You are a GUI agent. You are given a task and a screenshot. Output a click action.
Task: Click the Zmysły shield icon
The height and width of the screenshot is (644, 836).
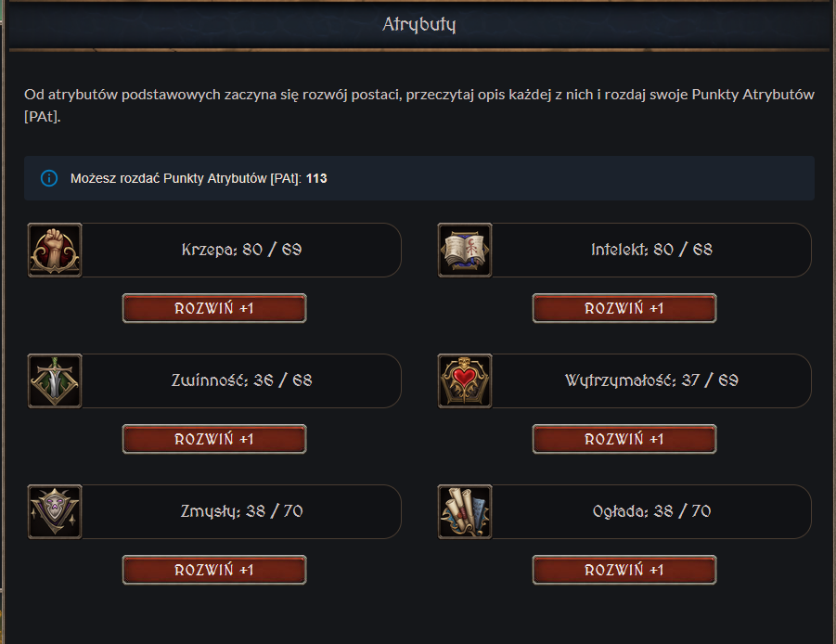coord(55,511)
